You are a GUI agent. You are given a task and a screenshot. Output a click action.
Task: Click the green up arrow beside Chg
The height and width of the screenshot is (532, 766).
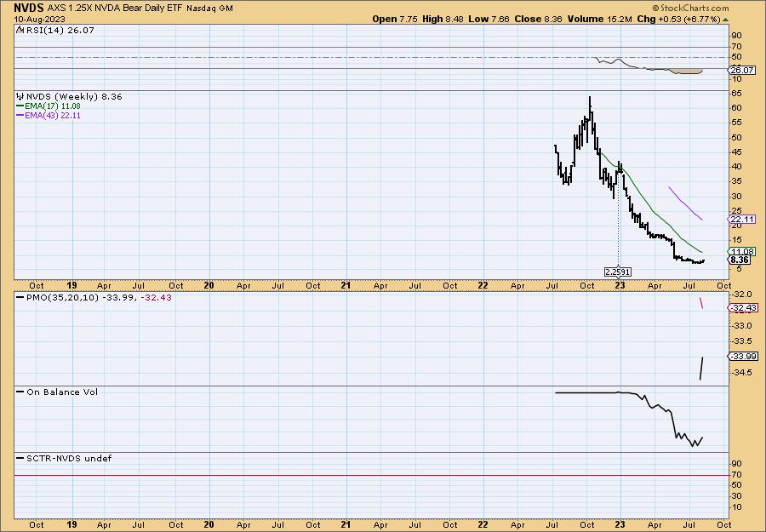[x=725, y=20]
